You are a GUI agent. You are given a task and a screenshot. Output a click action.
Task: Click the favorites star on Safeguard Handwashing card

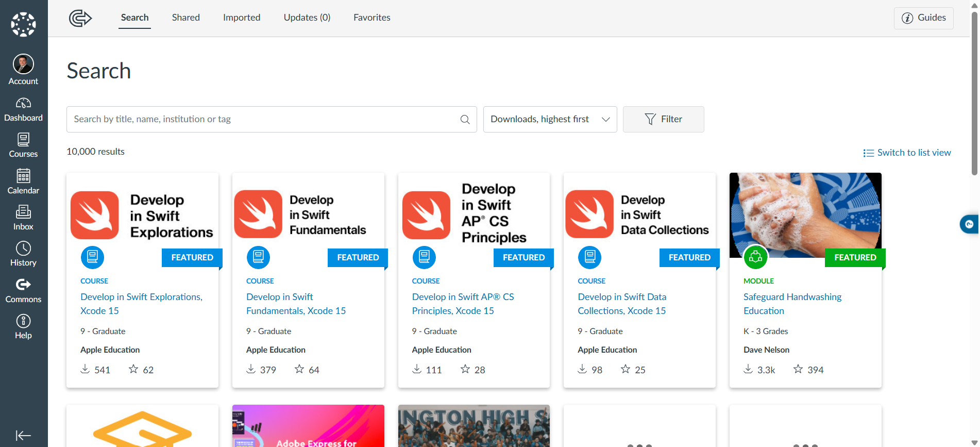click(x=798, y=369)
